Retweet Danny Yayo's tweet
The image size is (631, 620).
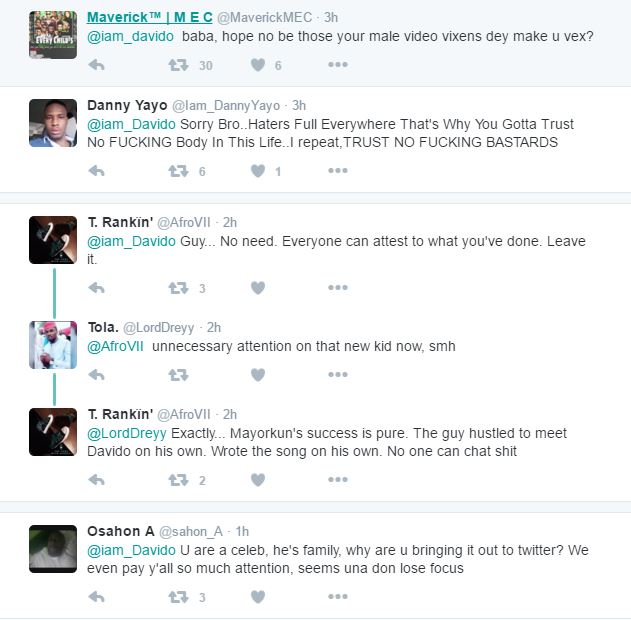click(178, 171)
